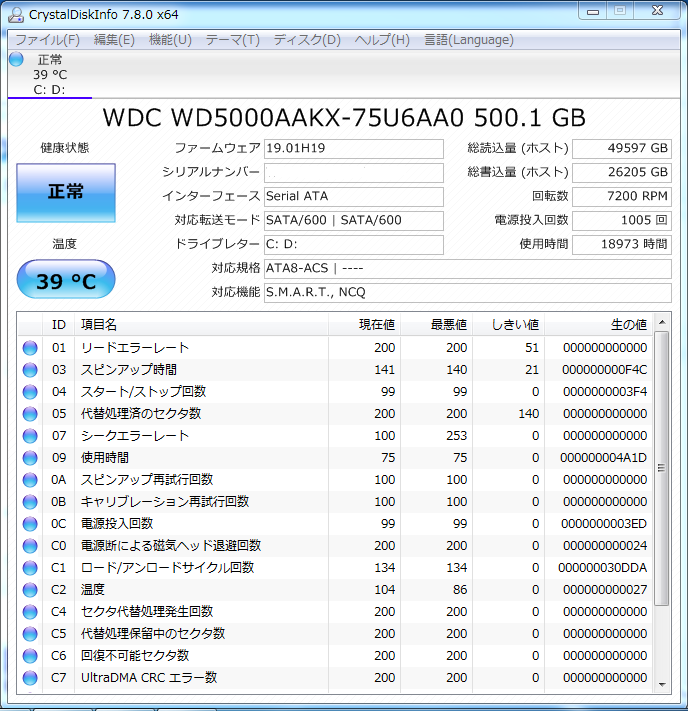The height and width of the screenshot is (711, 688).
Task: Click the ファームウェア field 19.01H19
Action: pyautogui.click(x=354, y=149)
